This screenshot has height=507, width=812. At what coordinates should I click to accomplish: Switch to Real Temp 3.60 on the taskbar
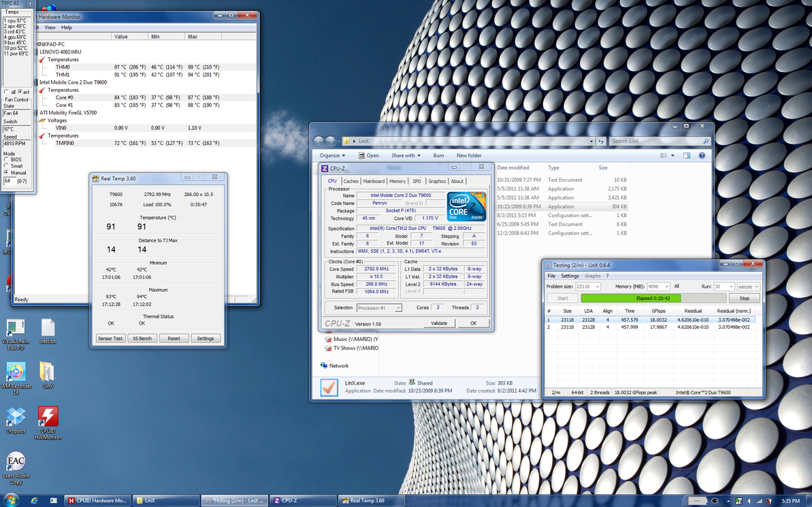click(x=372, y=501)
